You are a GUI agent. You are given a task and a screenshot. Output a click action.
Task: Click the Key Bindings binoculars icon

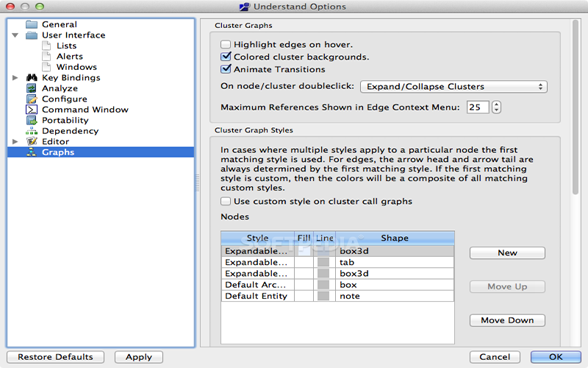32,78
